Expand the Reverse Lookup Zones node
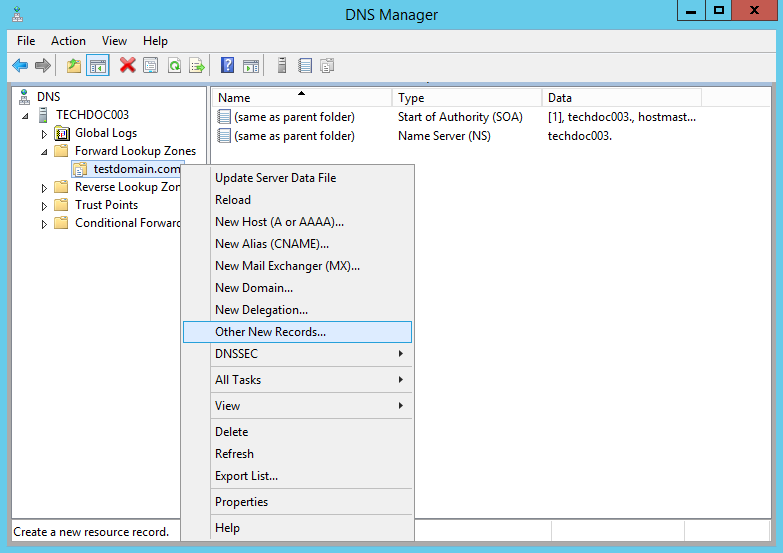Image resolution: width=783 pixels, height=553 pixels. pyautogui.click(x=44, y=188)
